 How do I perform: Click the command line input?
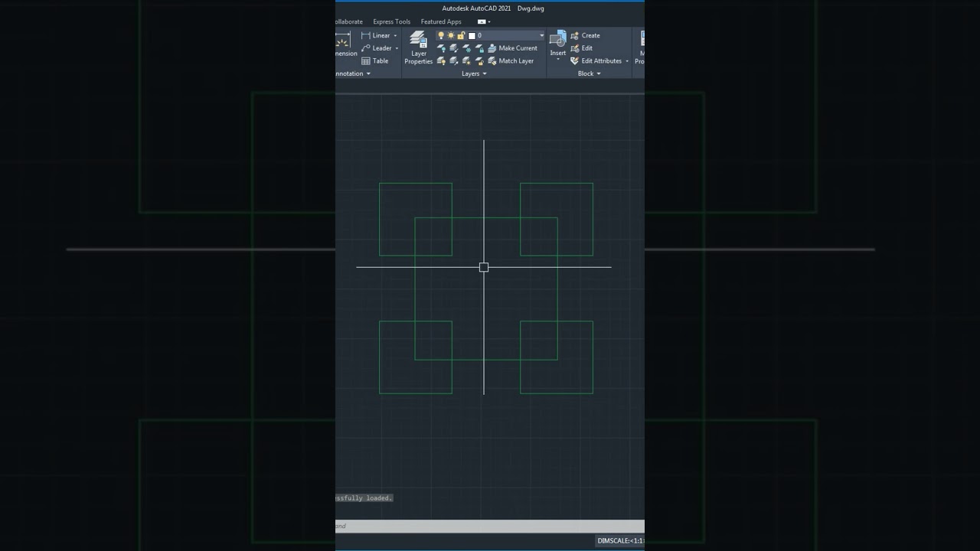tap(490, 527)
